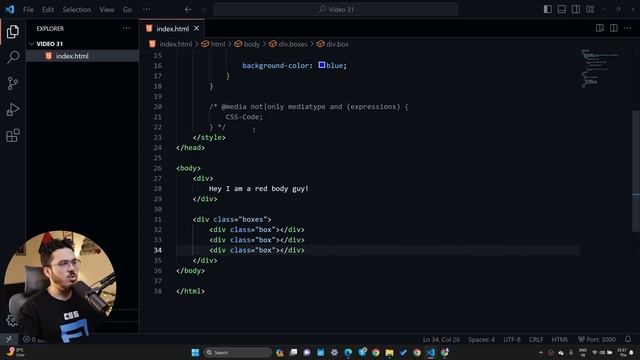Open the File menu
The image size is (640, 360).
pos(29,9)
